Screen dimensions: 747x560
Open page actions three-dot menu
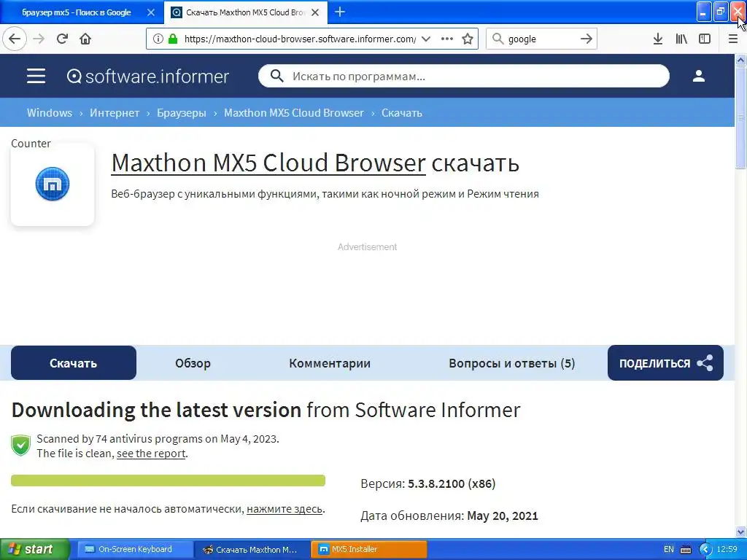pos(447,39)
